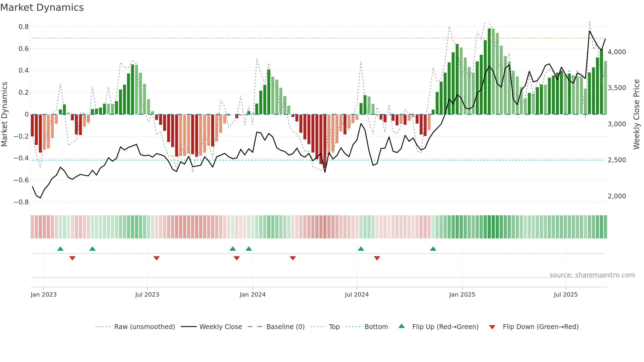Viewport: 644px width, 362px height.
Task: Toggle the Baseline (0) legend entry
Action: pos(276,327)
